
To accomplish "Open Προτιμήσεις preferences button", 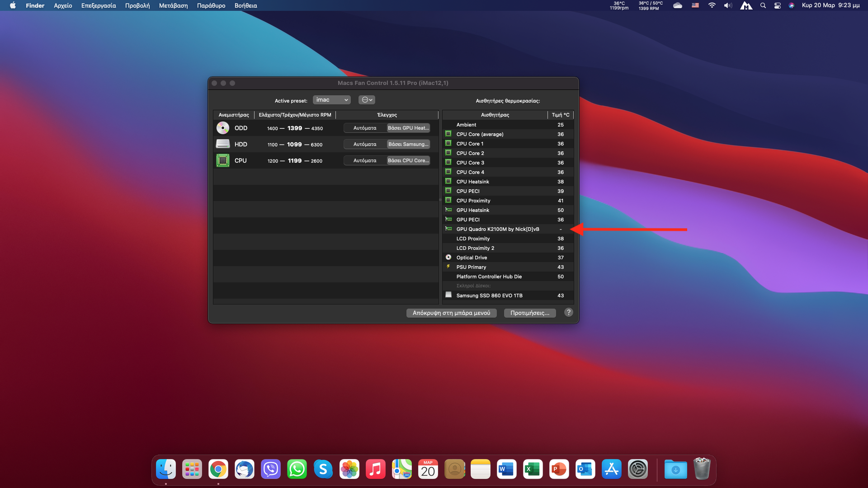I will [530, 313].
